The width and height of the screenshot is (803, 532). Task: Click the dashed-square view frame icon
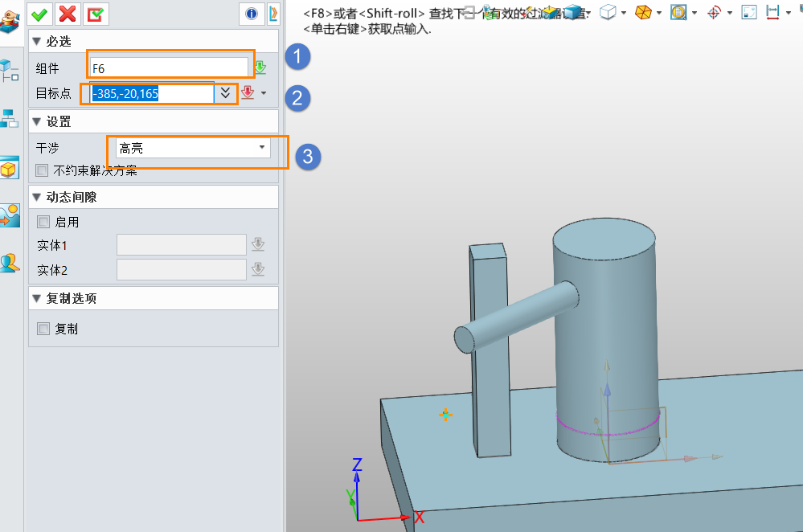point(748,12)
